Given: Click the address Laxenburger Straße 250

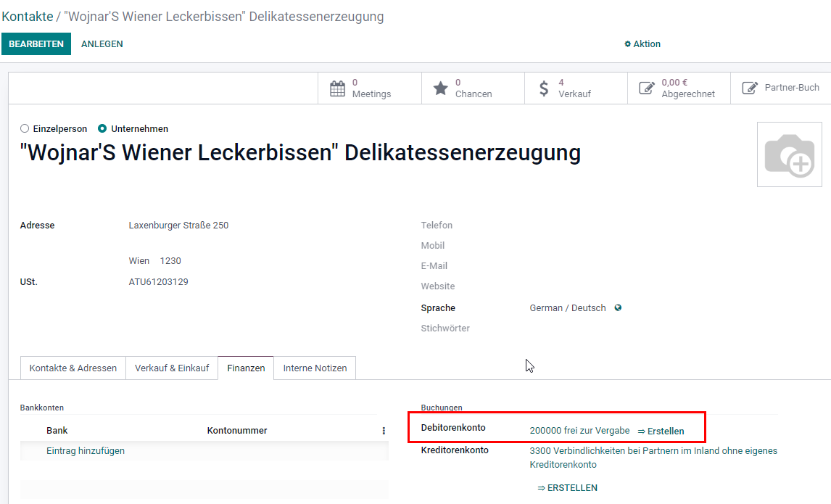Looking at the screenshot, I should pos(178,226).
